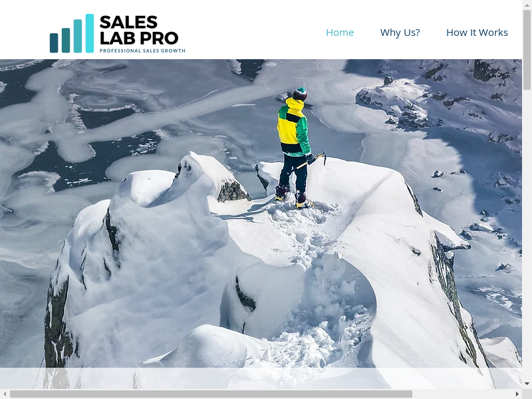Open the Home navigation item
Viewport: 532px width, 399px height.
340,32
